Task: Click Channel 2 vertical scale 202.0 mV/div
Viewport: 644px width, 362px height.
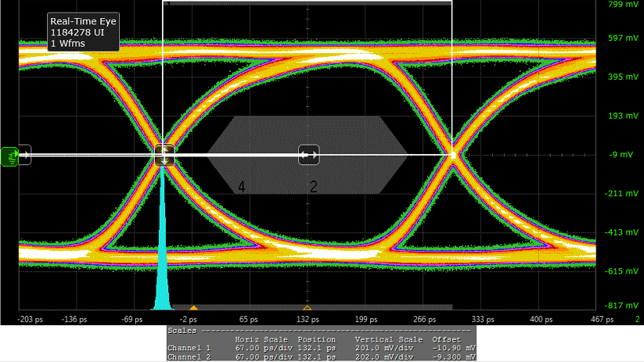Action: [x=384, y=357]
